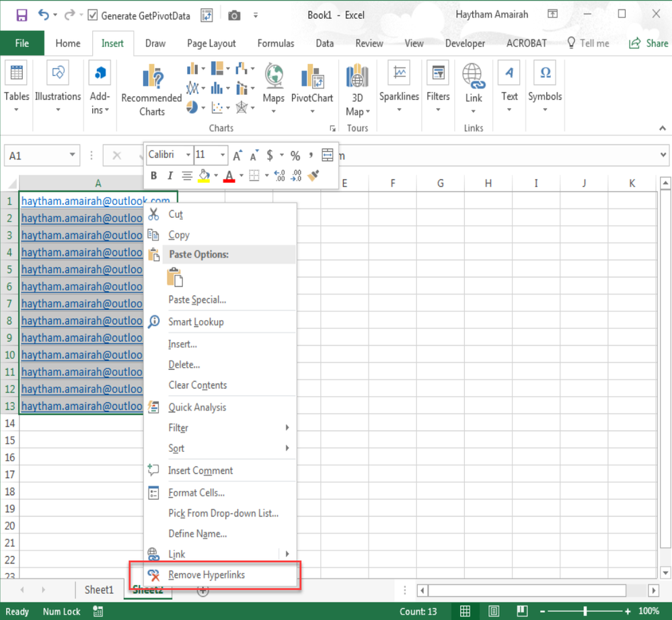
Task: Toggle Generate GetPivotData checkbox
Action: 92,15
